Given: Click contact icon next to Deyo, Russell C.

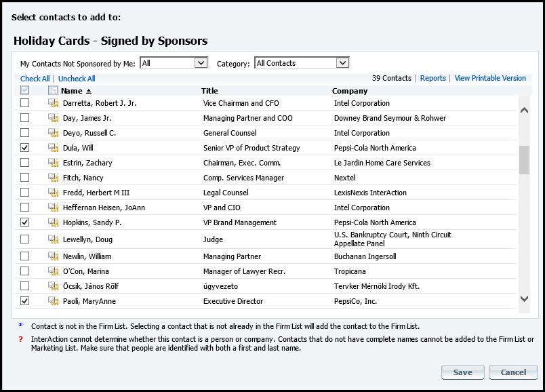Looking at the screenshot, I should tap(53, 133).
